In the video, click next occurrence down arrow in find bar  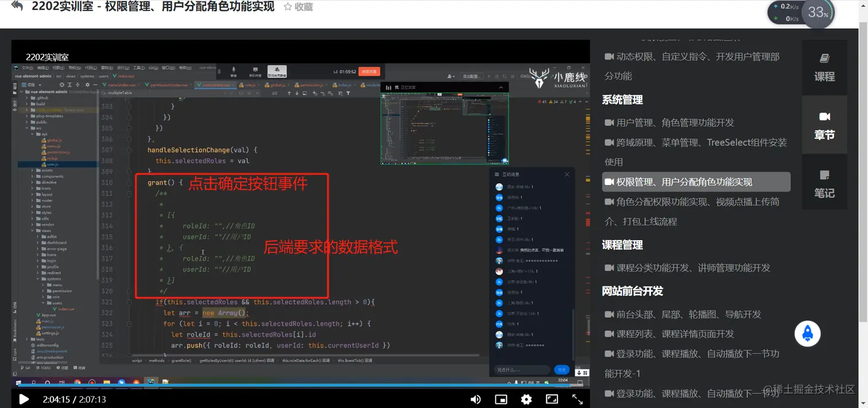(x=297, y=93)
